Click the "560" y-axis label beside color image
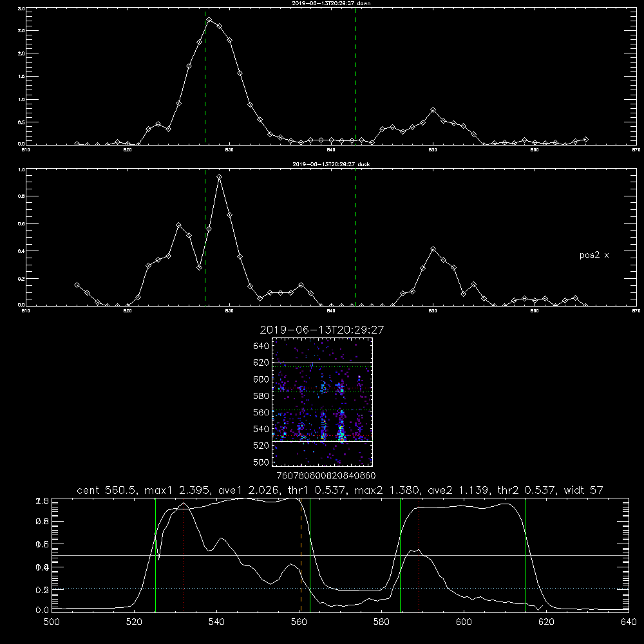Image resolution: width=644 pixels, height=644 pixels. click(261, 412)
